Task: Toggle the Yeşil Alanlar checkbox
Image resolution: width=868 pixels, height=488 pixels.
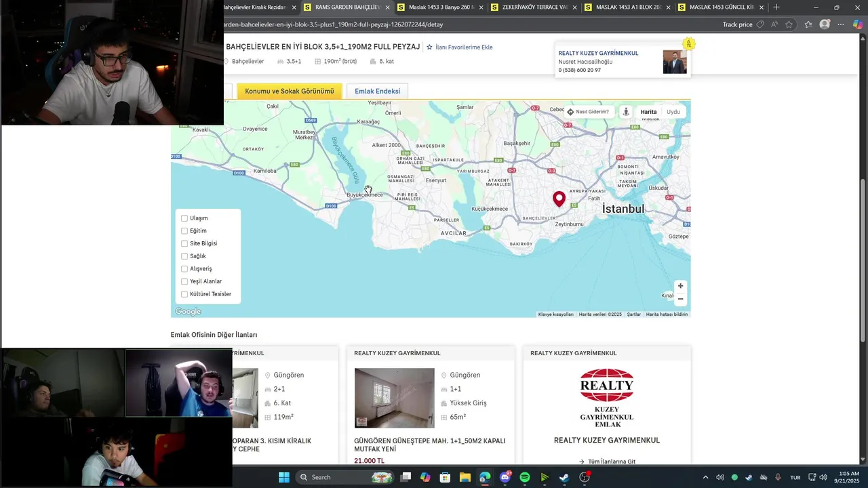Action: coord(184,281)
